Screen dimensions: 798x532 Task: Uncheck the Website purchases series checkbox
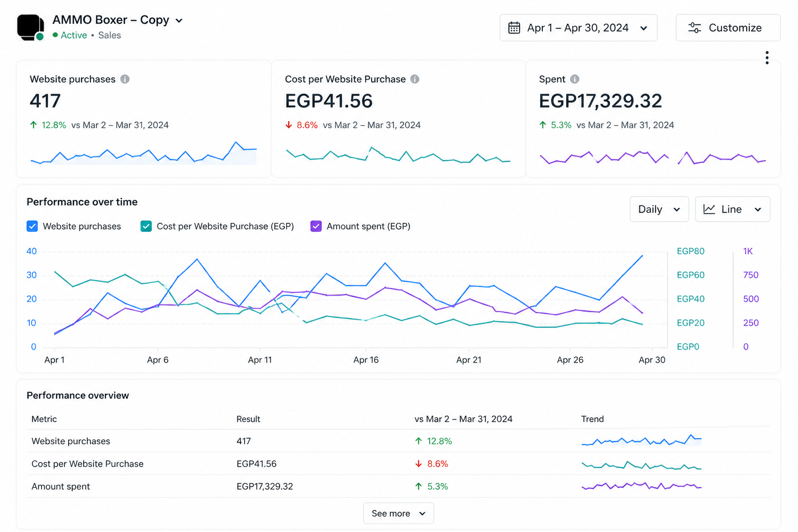tap(32, 227)
